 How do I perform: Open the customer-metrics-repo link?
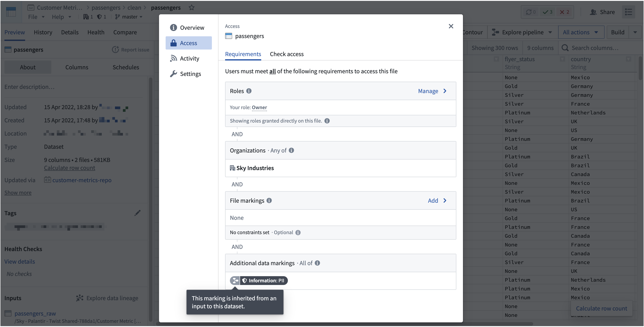tap(82, 180)
